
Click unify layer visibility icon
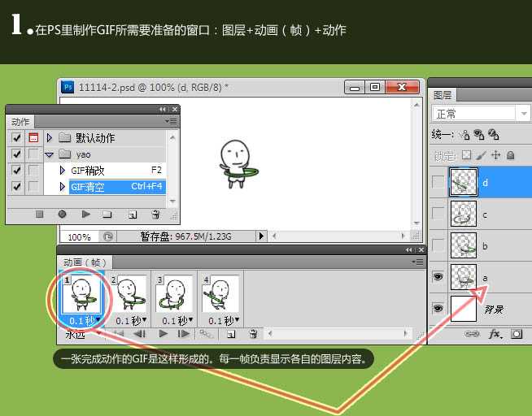coord(479,135)
